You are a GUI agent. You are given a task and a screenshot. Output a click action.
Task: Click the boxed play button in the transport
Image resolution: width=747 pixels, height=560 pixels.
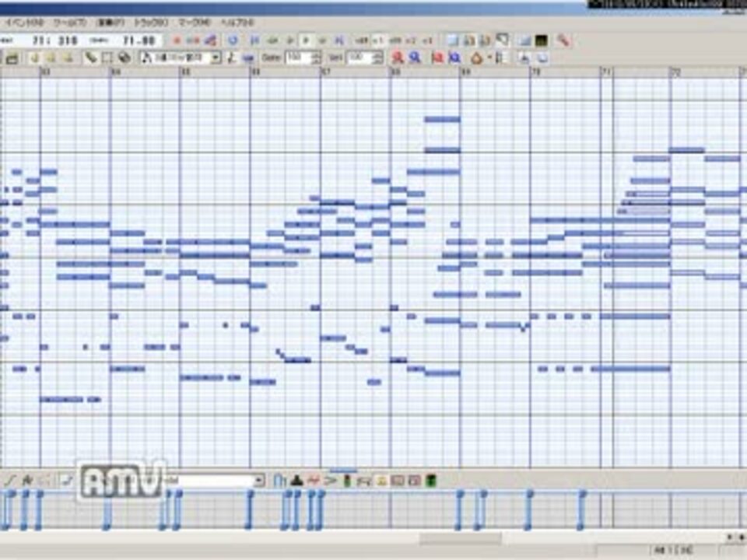306,41
